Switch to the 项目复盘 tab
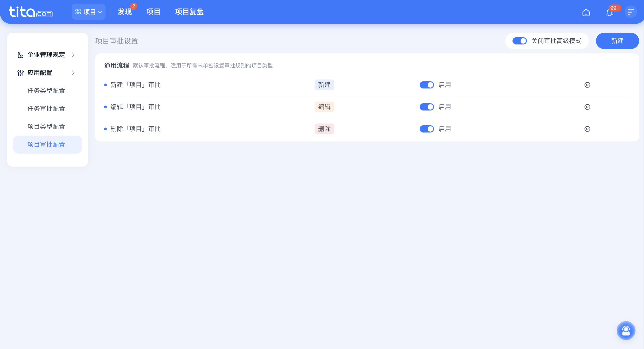This screenshot has height=349, width=644. point(189,12)
